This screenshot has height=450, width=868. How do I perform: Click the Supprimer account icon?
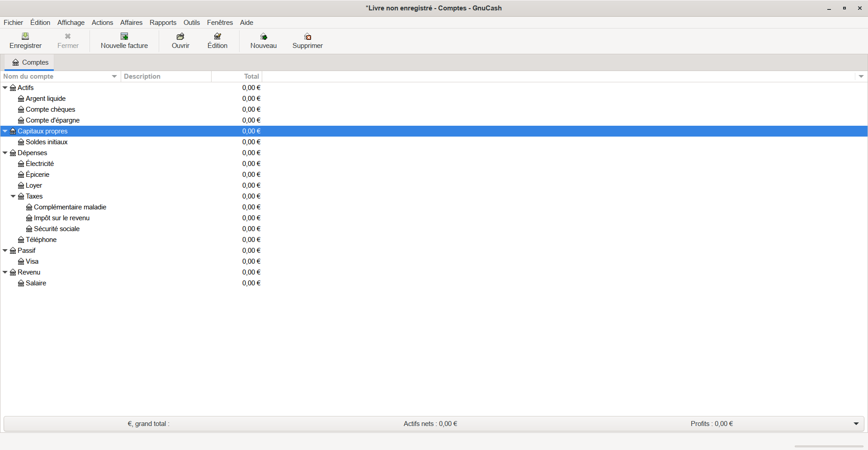[x=307, y=36]
